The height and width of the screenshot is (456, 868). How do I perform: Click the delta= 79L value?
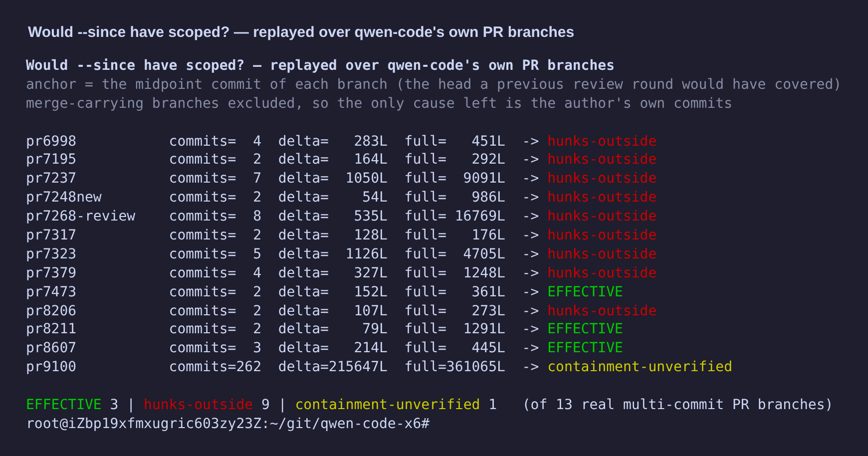coord(333,329)
